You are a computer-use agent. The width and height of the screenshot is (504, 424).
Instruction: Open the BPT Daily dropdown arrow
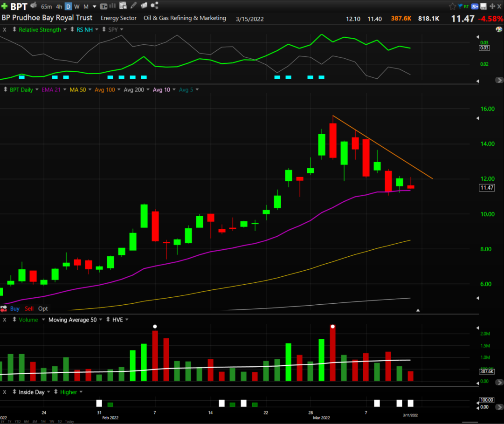pos(37,89)
